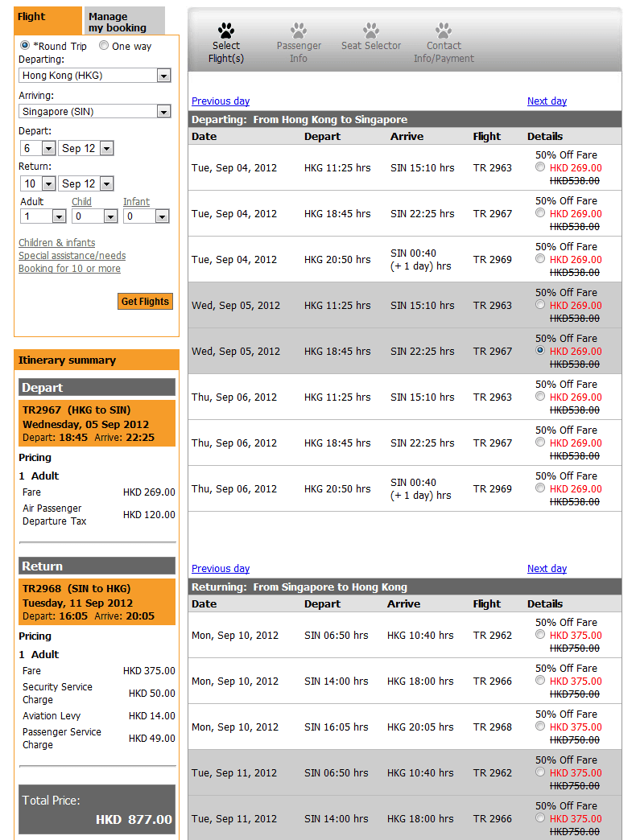
Task: Open the Children & infants link
Action: coord(57,243)
